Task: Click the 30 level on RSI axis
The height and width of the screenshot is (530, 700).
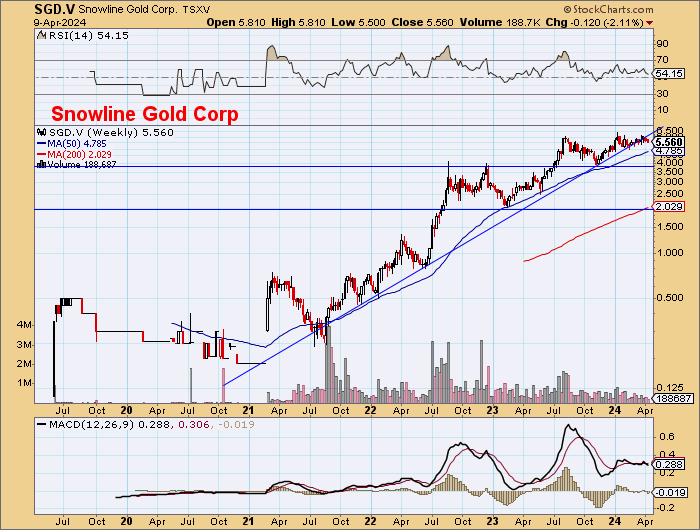Action: coord(662,94)
